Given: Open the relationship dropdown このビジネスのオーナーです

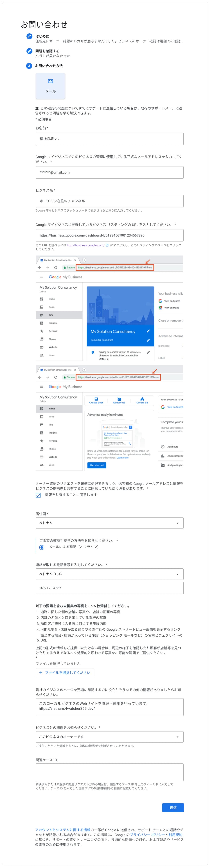Looking at the screenshot, I should pyautogui.click(x=110, y=737).
